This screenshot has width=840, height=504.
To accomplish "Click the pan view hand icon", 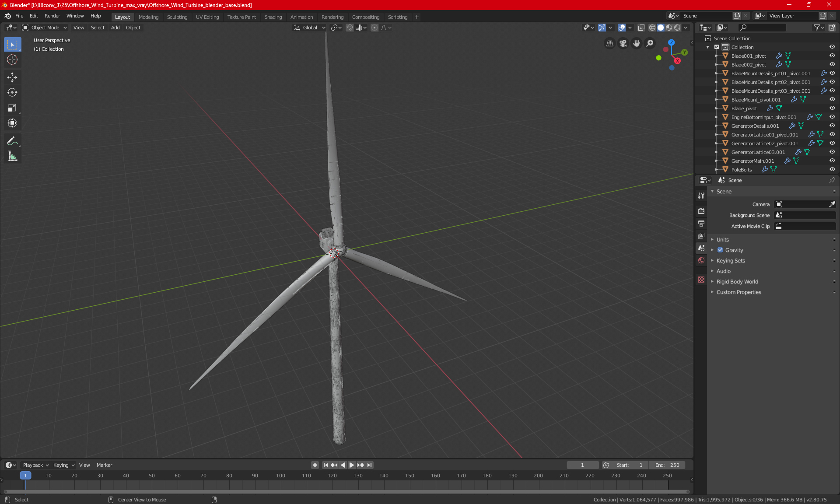I will 637,43.
